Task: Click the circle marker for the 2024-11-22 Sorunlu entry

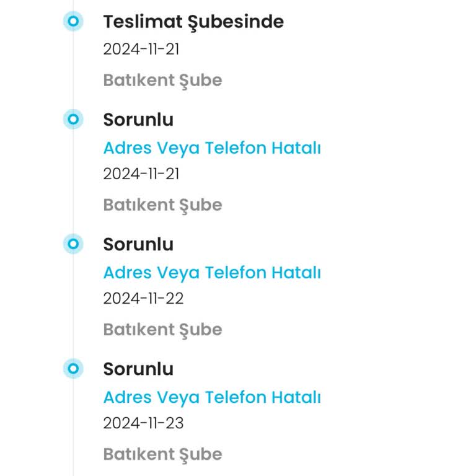Action: click(x=73, y=244)
